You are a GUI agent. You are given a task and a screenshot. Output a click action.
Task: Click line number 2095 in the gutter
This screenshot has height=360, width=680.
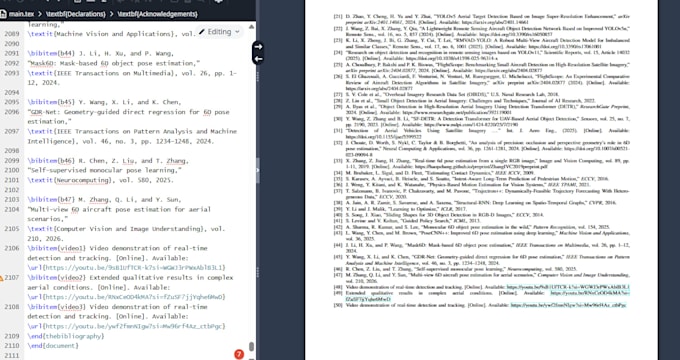pyautogui.click(x=12, y=102)
